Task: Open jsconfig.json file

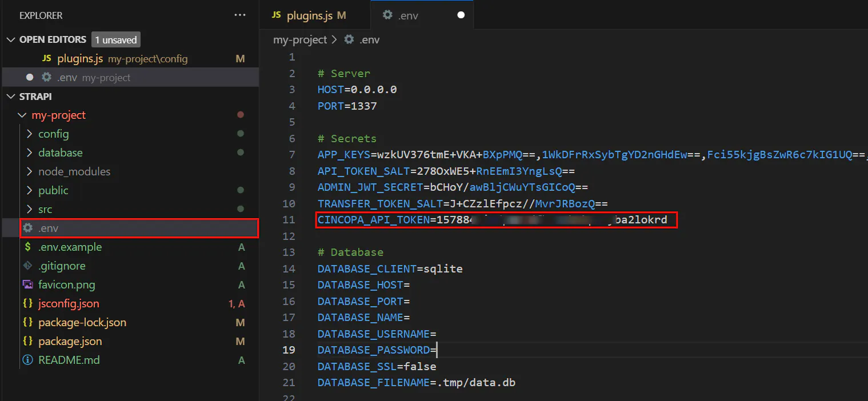Action: 129,303
